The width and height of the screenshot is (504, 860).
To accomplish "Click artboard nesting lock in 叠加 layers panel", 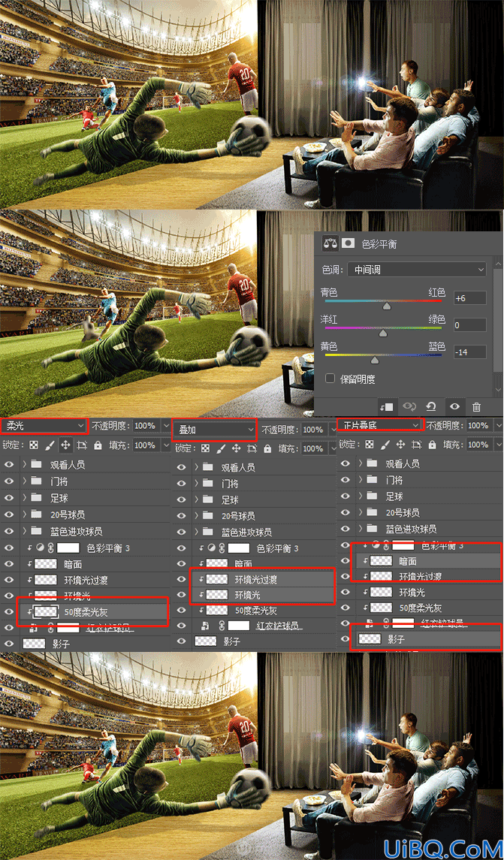I will [x=252, y=448].
